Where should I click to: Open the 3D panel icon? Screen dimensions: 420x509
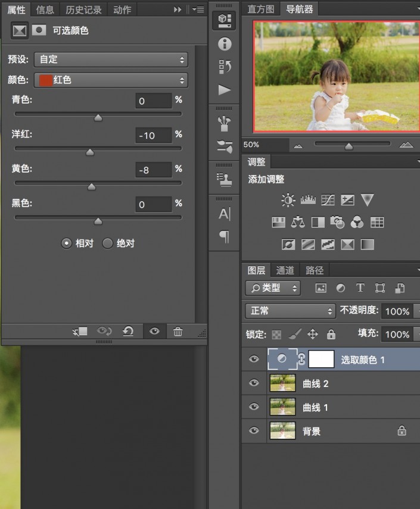coord(224,20)
